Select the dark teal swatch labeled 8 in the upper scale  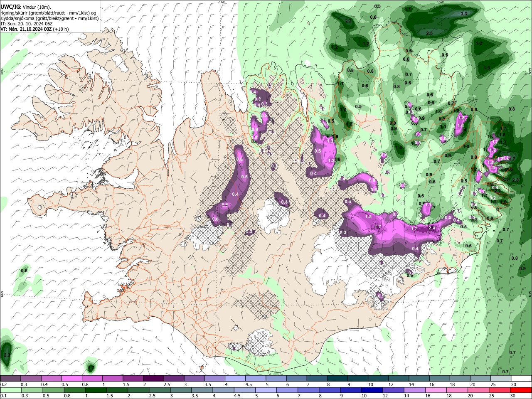(x=337, y=378)
